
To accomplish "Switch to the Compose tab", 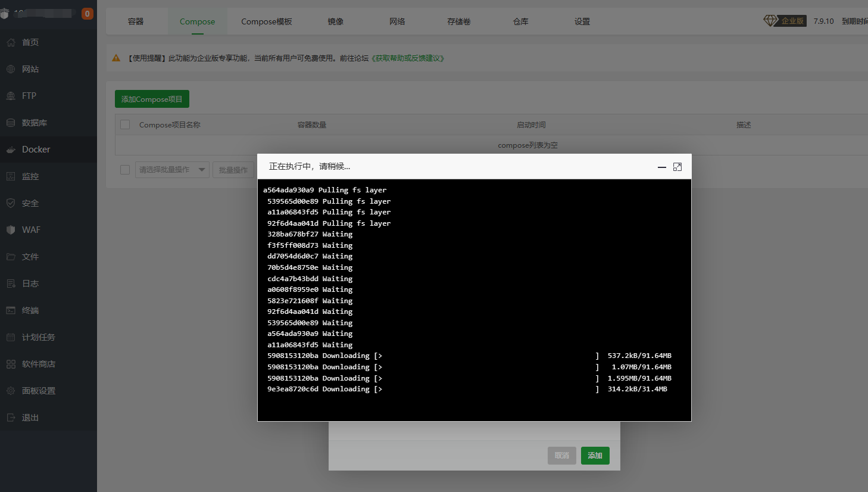I will (197, 21).
